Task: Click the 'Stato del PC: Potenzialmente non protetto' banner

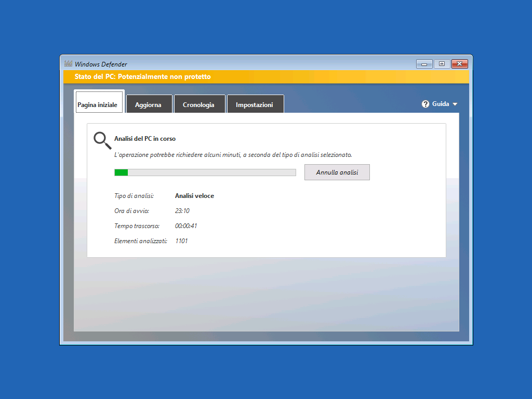Action: pyautogui.click(x=266, y=77)
